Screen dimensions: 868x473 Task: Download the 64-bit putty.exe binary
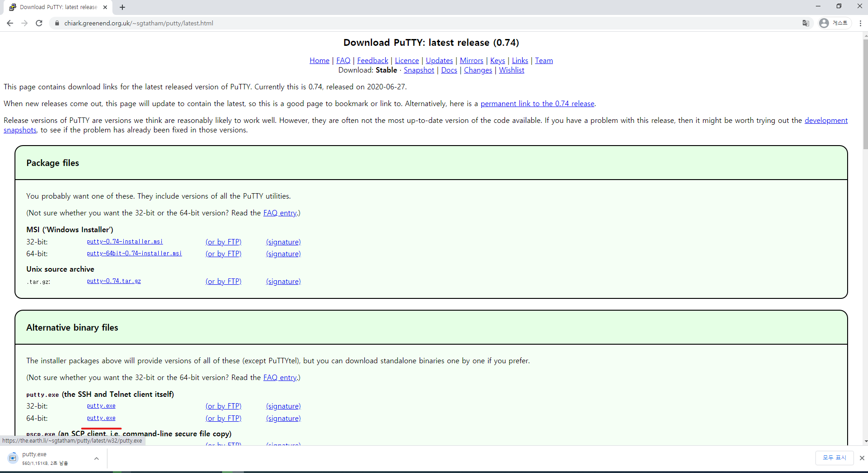point(101,418)
